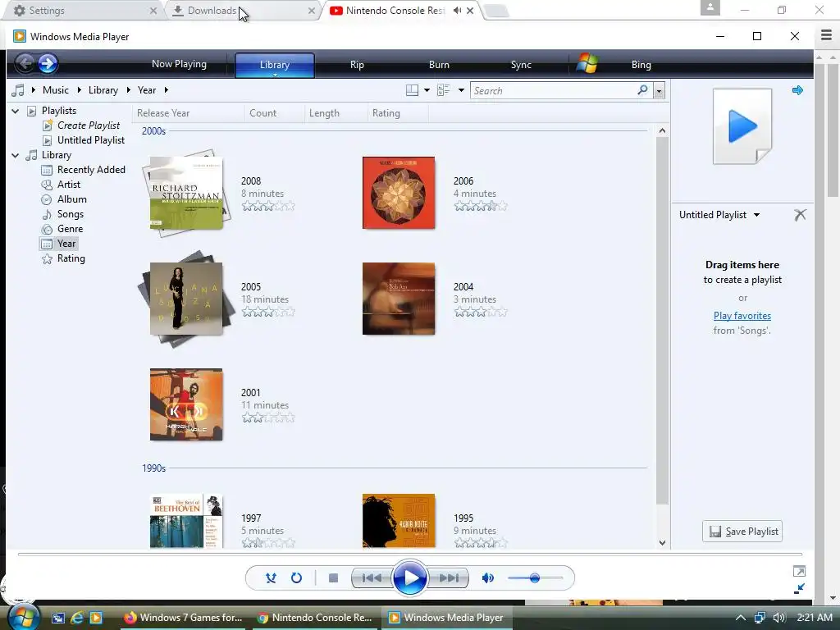The width and height of the screenshot is (840, 630).
Task: Open the search options dropdown
Action: [660, 90]
